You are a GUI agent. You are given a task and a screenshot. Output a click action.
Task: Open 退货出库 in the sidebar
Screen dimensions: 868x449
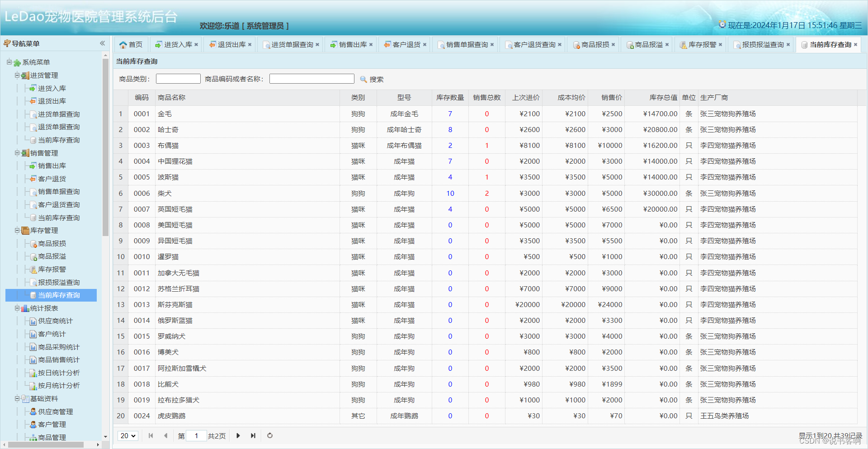click(52, 101)
